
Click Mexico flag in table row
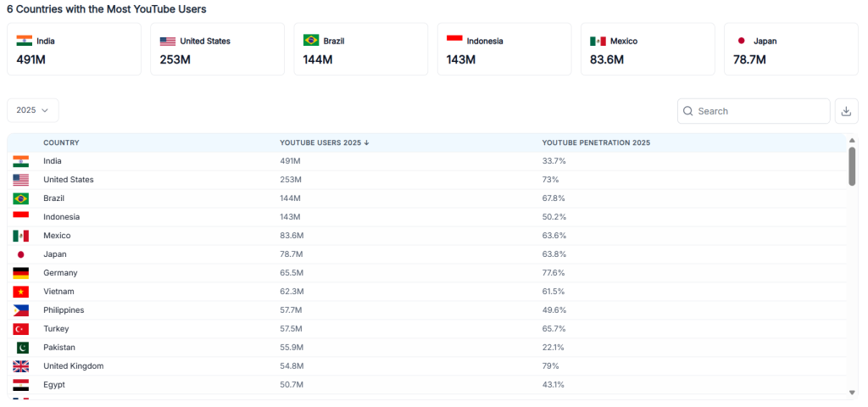click(x=20, y=236)
